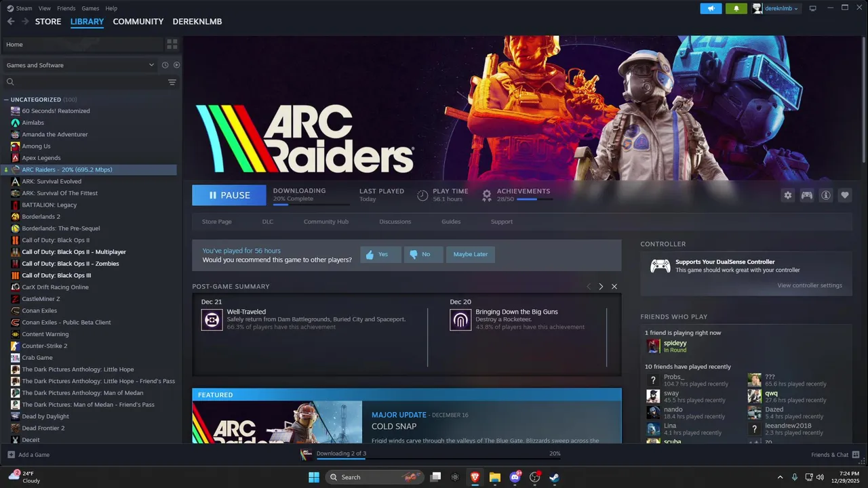Click the taskbar Search box
Screen dimensions: 868x488
click(x=375, y=477)
